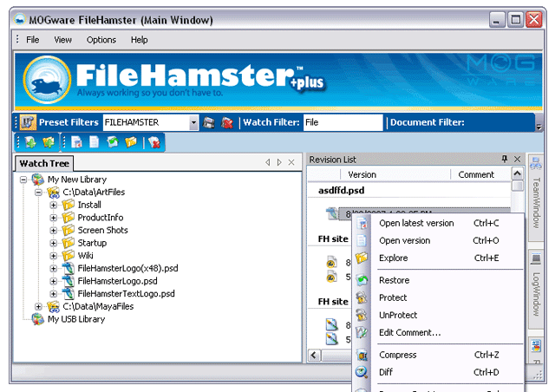555x392 pixels.
Task: Choose Diff from the context menu
Action: coord(438,372)
